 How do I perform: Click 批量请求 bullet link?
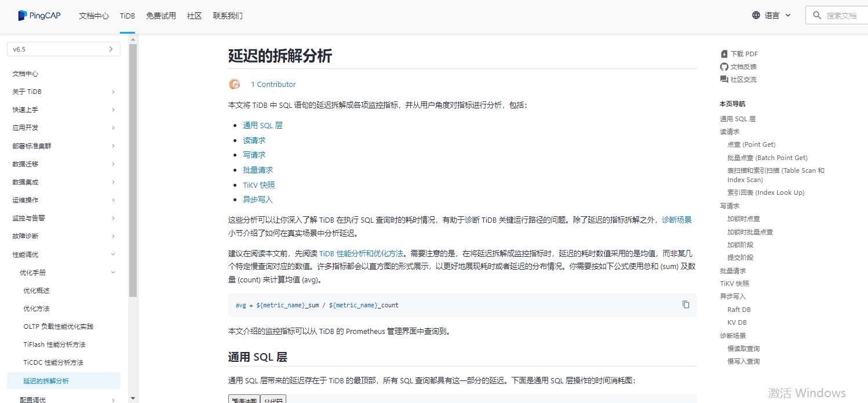[258, 170]
